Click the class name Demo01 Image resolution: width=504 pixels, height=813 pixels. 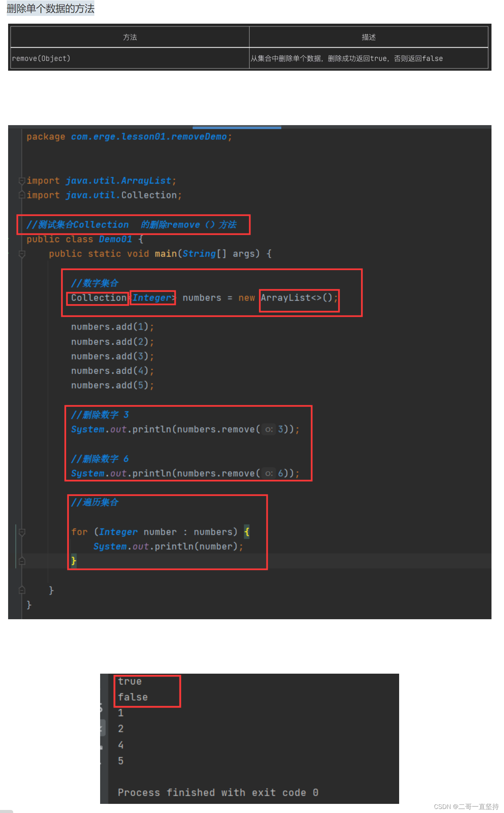tap(115, 239)
